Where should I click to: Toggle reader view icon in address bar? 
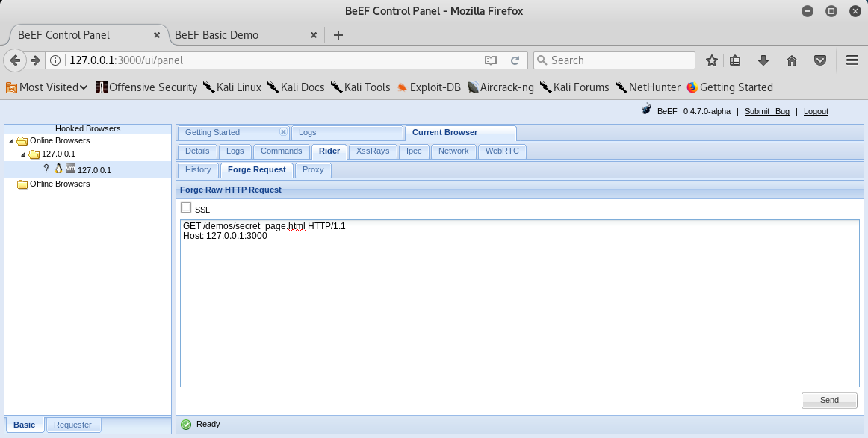[x=491, y=60]
